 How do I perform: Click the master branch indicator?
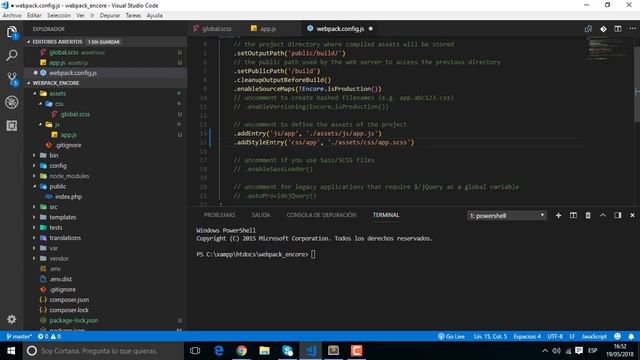point(19,336)
